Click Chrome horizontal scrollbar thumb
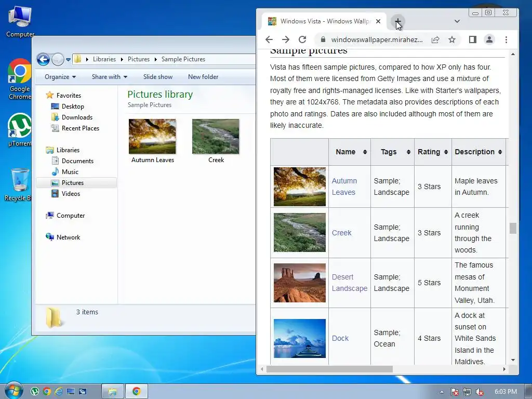 click(x=329, y=369)
